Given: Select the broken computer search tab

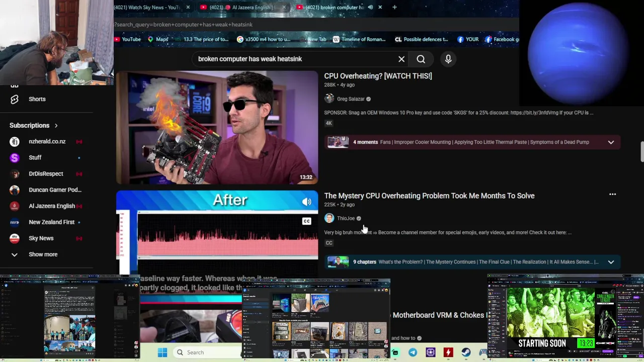Looking at the screenshot, I should [x=331, y=7].
